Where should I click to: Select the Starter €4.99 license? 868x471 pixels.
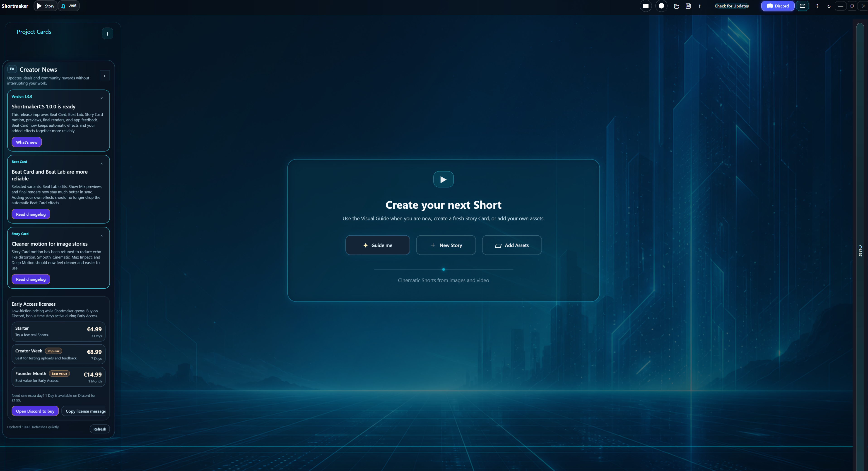[x=58, y=332]
